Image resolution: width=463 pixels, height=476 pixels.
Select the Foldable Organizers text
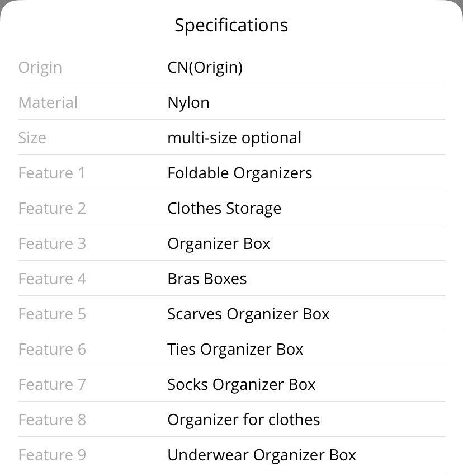pos(240,173)
